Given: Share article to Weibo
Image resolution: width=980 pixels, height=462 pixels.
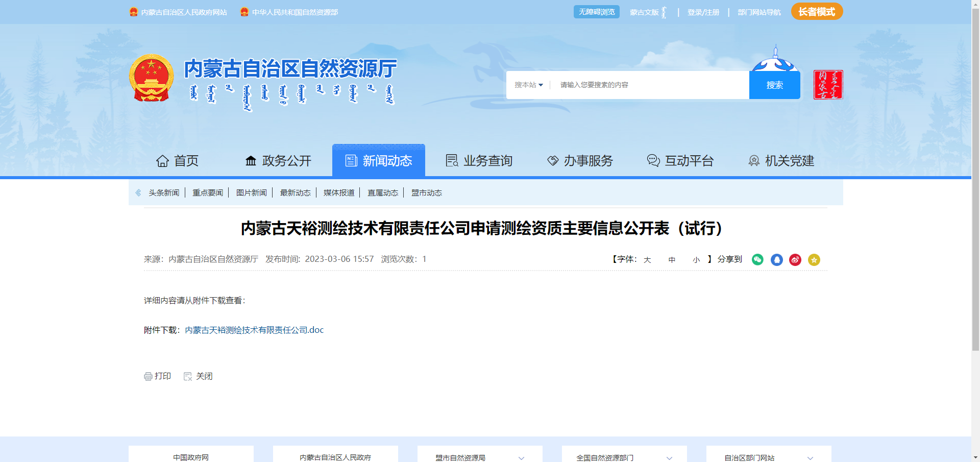Looking at the screenshot, I should pos(795,260).
